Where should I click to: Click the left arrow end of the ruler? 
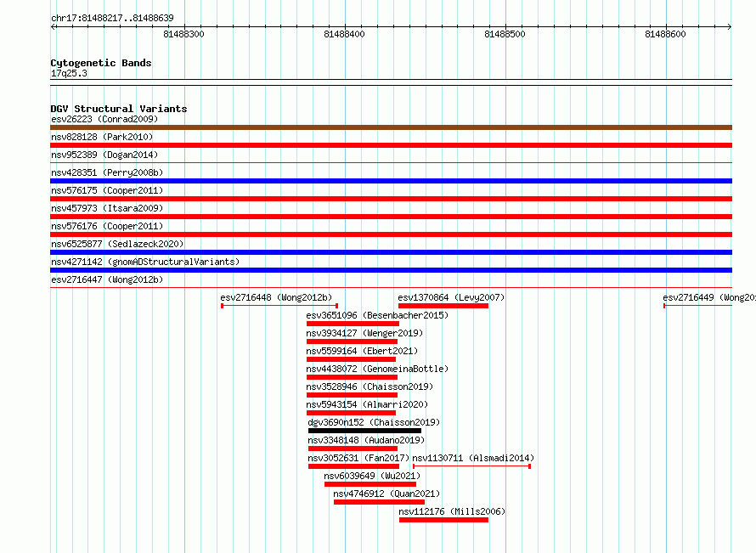[53, 27]
